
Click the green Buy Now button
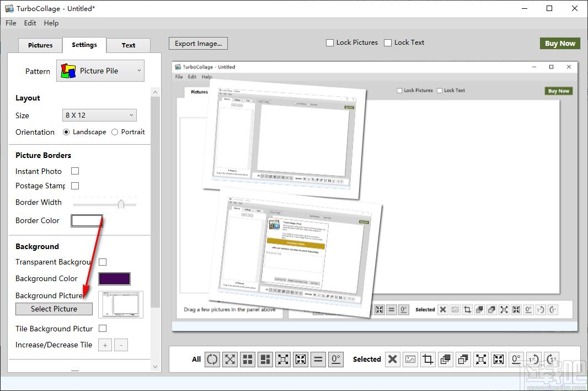(x=560, y=44)
